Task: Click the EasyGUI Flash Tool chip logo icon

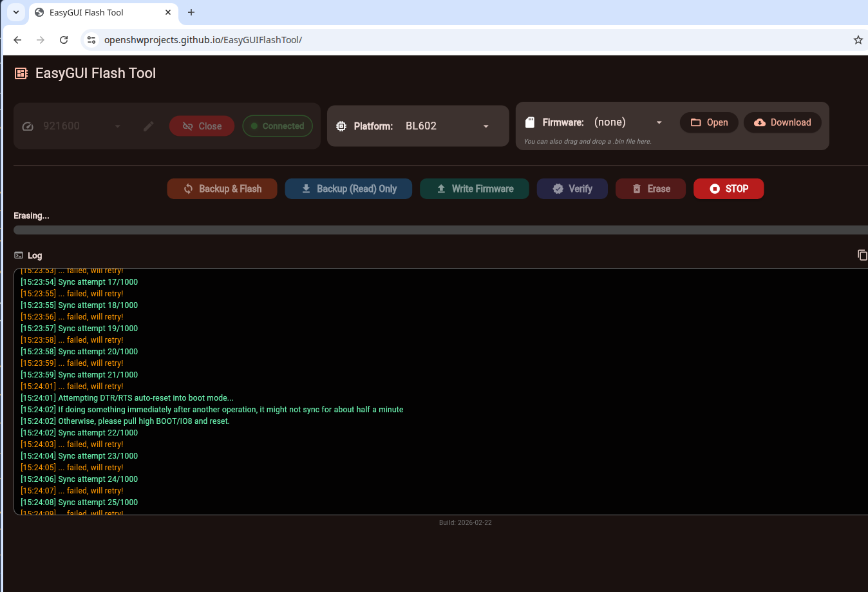Action: [21, 73]
